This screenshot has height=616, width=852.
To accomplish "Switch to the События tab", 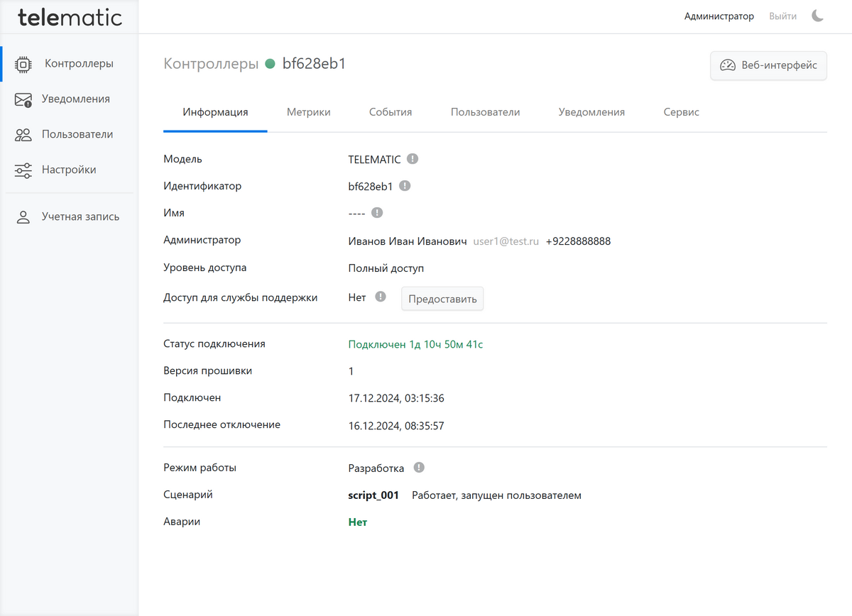I will click(x=390, y=112).
